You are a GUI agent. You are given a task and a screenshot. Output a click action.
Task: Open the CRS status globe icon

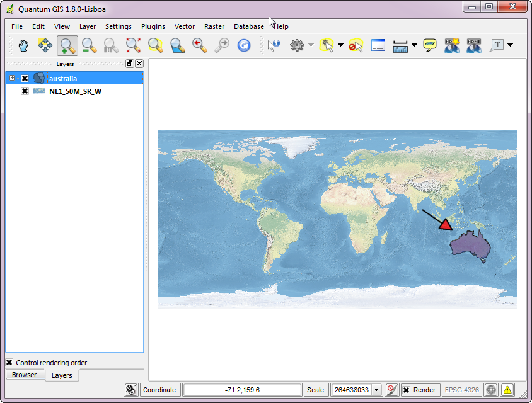[491, 390]
